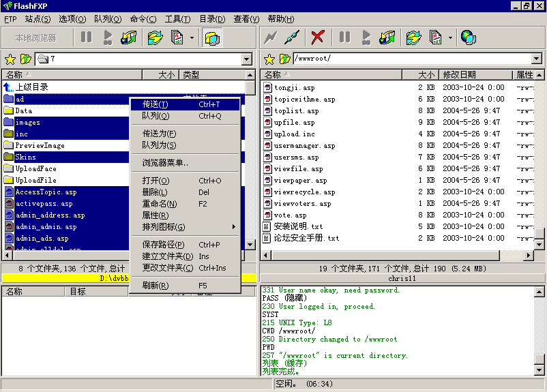Expand the local path dropdown
Viewport: 547px width, 392px height.
coord(247,59)
